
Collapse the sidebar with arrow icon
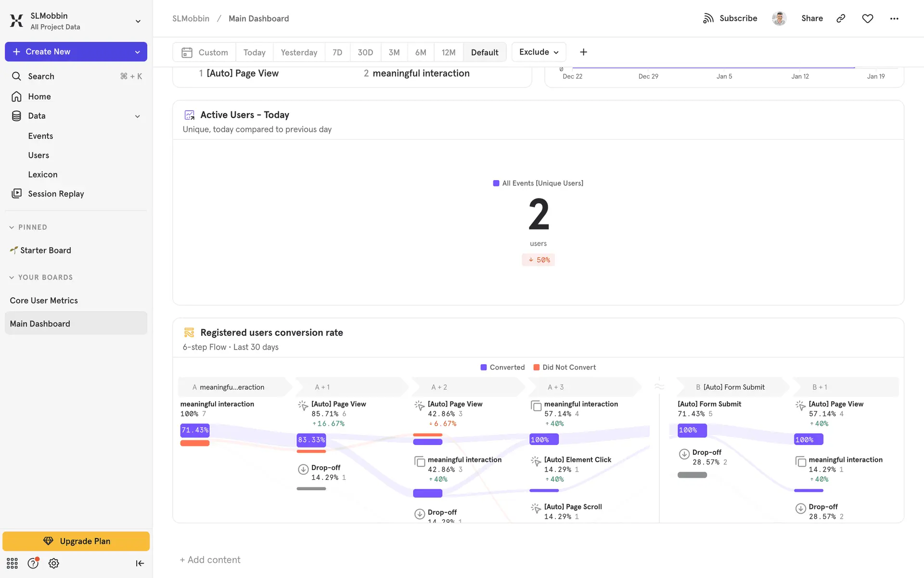(140, 563)
